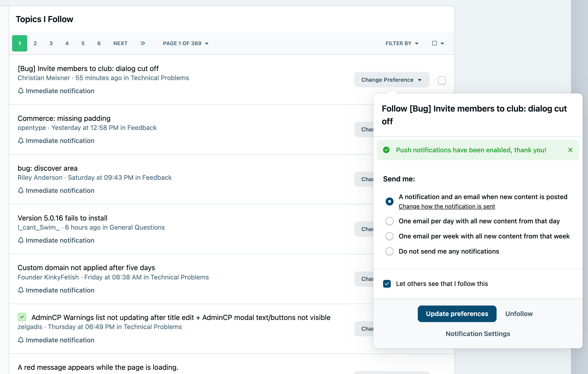Image resolution: width=588 pixels, height=374 pixels.
Task: Click green success check icon in alert
Action: pyautogui.click(x=386, y=150)
